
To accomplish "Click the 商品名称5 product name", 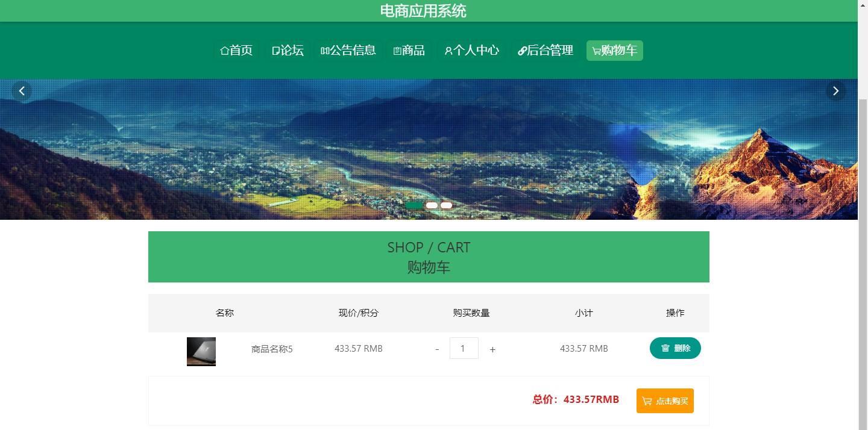I will (x=272, y=349).
